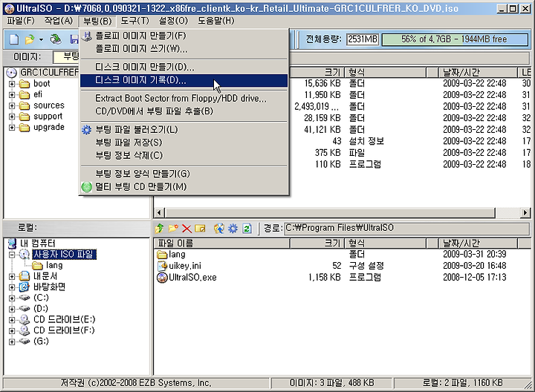Image resolution: width=535 pixels, height=392 pixels.
Task: Click the 경로 path input field
Action: point(406,228)
